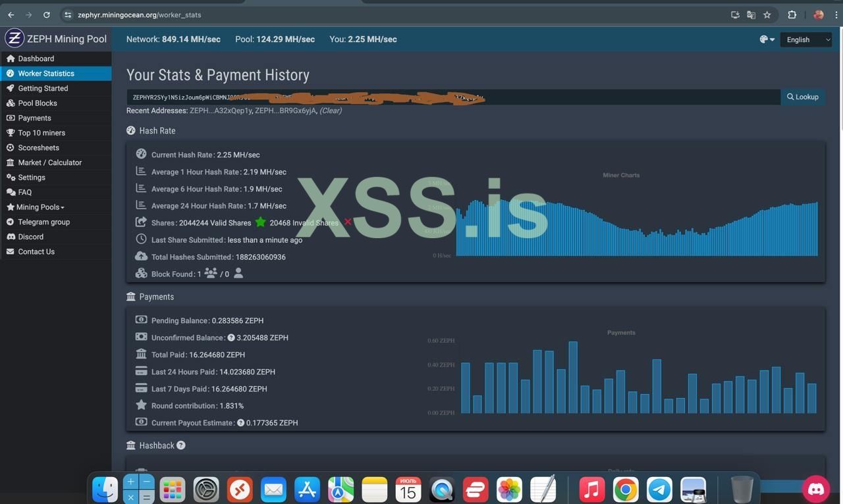
Task: Show help for Current Payout Estimate
Action: (x=241, y=423)
